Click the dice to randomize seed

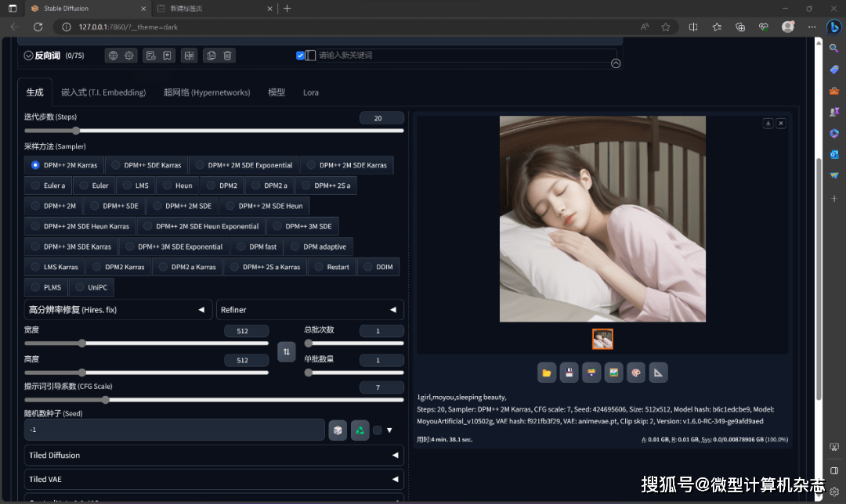point(337,430)
